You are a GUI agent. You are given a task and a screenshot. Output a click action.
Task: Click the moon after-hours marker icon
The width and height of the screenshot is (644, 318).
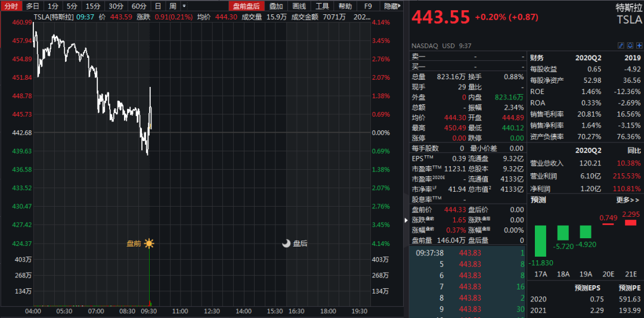click(x=286, y=244)
